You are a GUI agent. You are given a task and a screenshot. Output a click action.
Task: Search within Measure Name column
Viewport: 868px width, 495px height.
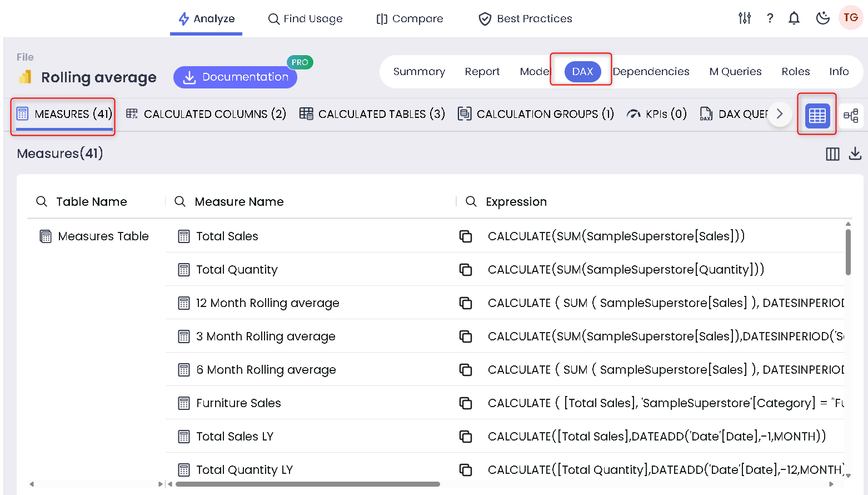point(180,201)
